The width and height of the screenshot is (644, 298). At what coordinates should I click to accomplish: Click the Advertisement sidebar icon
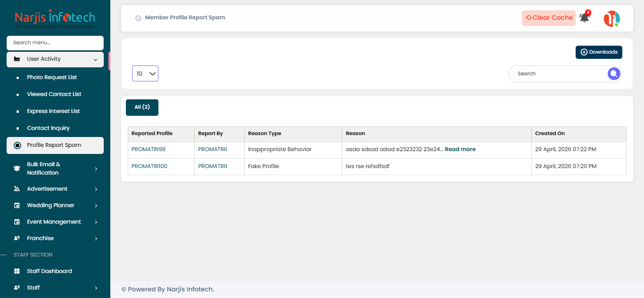17,189
